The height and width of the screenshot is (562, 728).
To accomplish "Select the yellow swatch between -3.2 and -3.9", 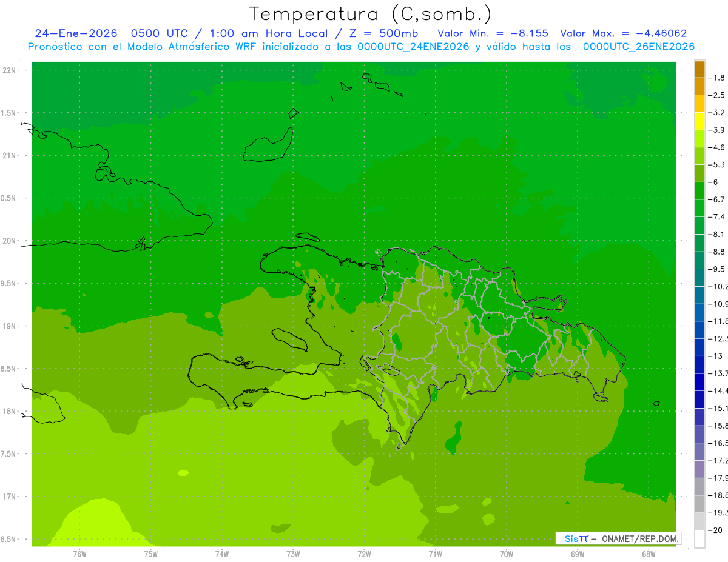I will [x=699, y=121].
